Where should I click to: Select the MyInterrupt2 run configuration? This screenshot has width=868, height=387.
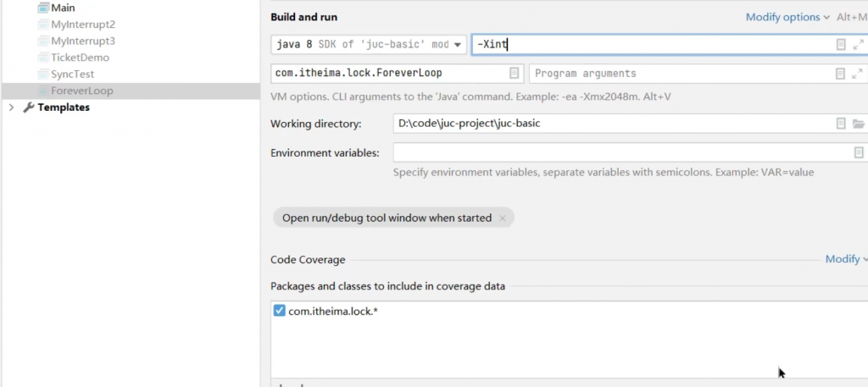[82, 25]
